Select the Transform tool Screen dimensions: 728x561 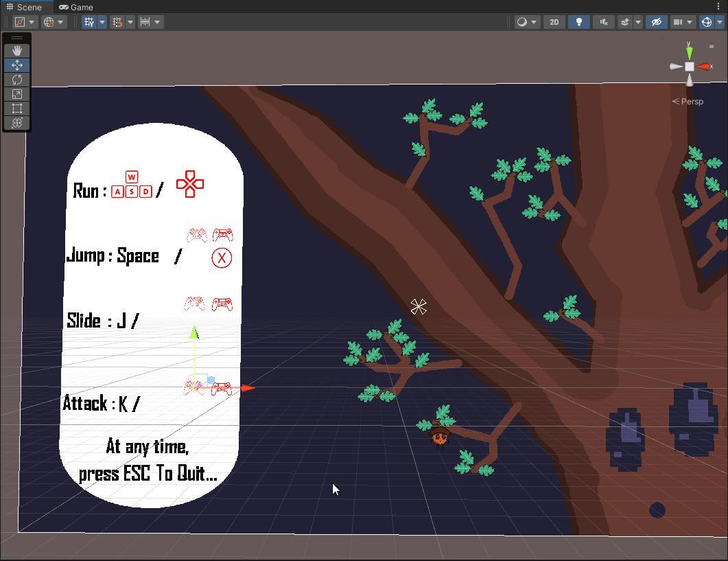(17, 123)
